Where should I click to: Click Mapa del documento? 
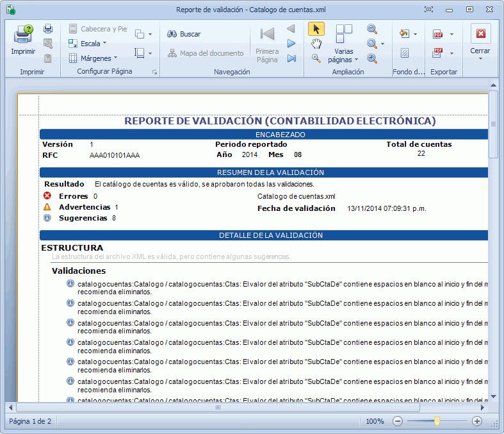[206, 53]
